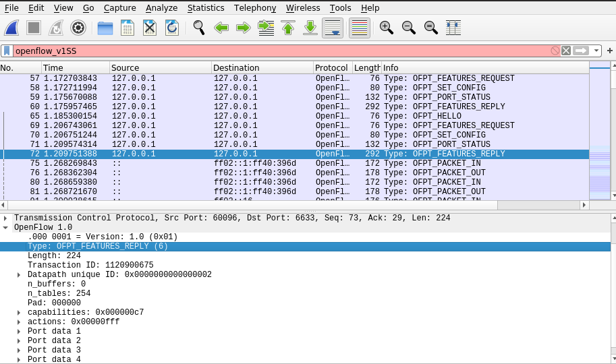Reload this capture file
The width and height of the screenshot is (616, 364).
(172, 28)
